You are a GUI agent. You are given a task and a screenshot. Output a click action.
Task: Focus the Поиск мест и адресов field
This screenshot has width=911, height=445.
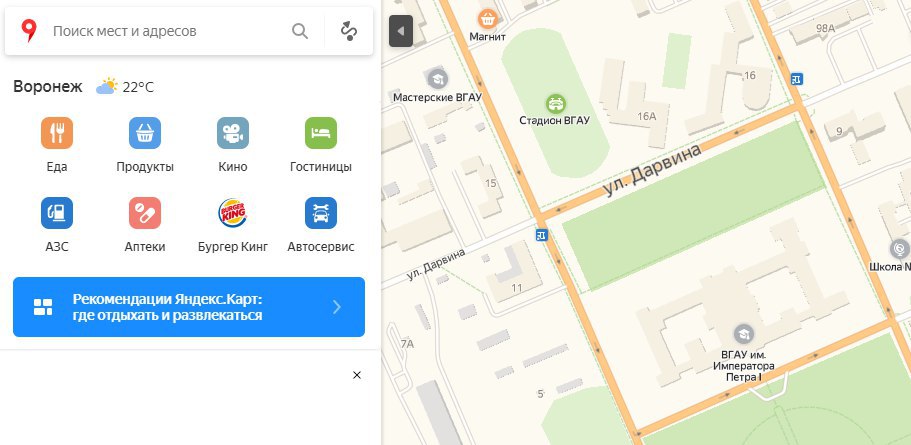click(x=168, y=31)
